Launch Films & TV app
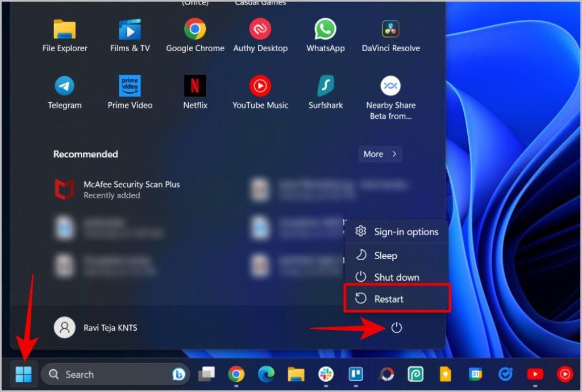Viewport: 582px width, 392px height. point(130,36)
